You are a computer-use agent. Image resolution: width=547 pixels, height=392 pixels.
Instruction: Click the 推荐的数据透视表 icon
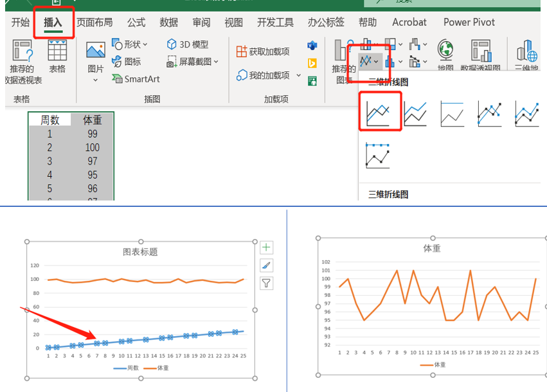point(22,51)
